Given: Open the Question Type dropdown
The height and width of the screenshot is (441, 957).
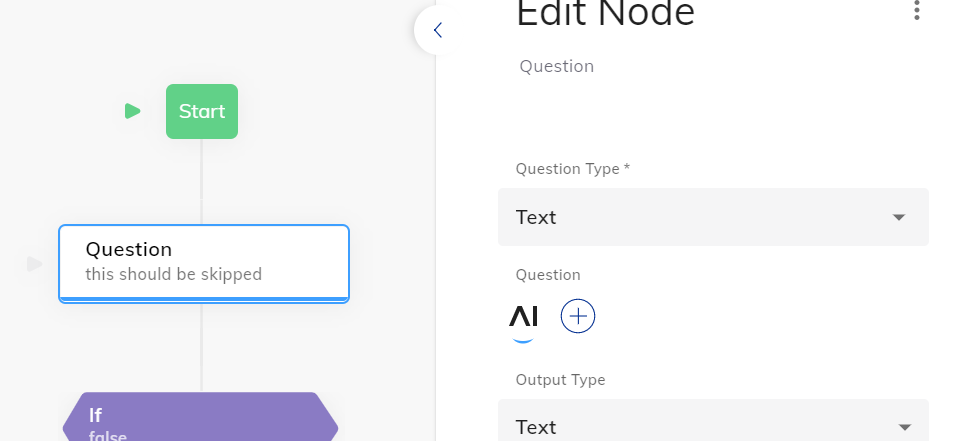Looking at the screenshot, I should [x=713, y=217].
